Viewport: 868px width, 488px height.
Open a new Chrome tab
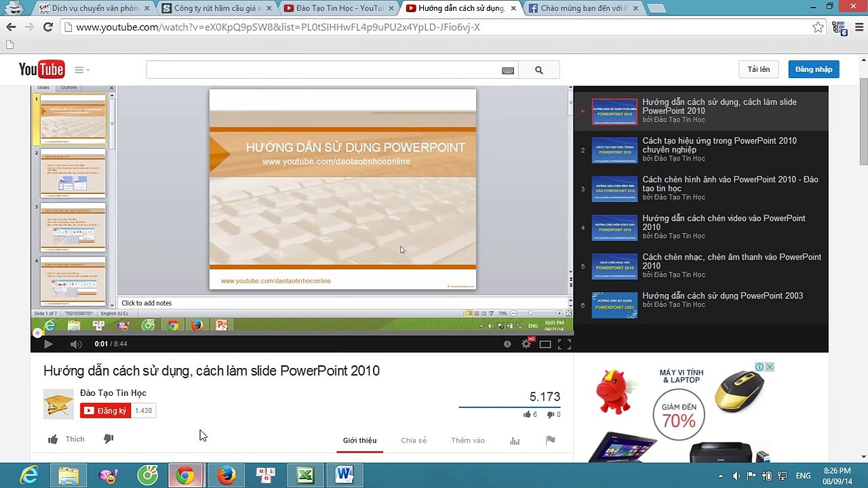pos(656,8)
